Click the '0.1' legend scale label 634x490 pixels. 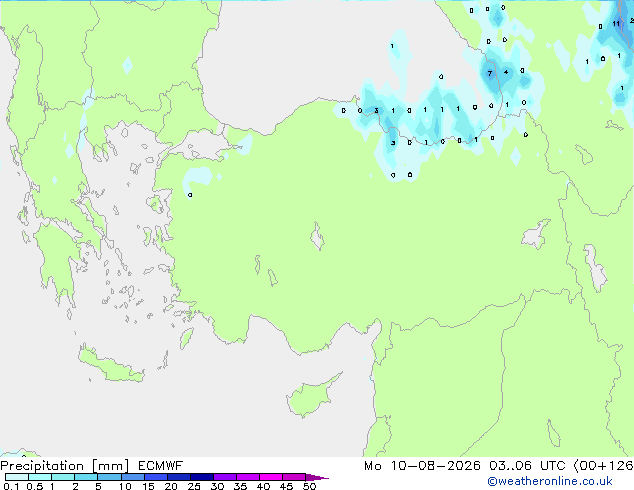click(11, 486)
